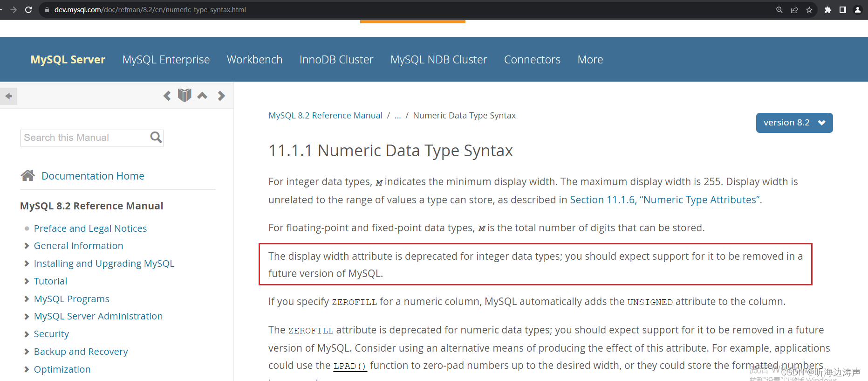Viewport: 868px width, 381px height.
Task: Go to parent section via up arrow
Action: [x=202, y=95]
